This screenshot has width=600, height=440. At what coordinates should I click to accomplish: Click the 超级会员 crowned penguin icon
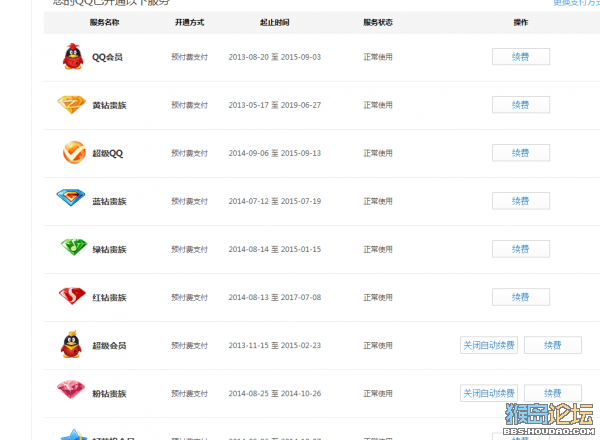pos(71,344)
